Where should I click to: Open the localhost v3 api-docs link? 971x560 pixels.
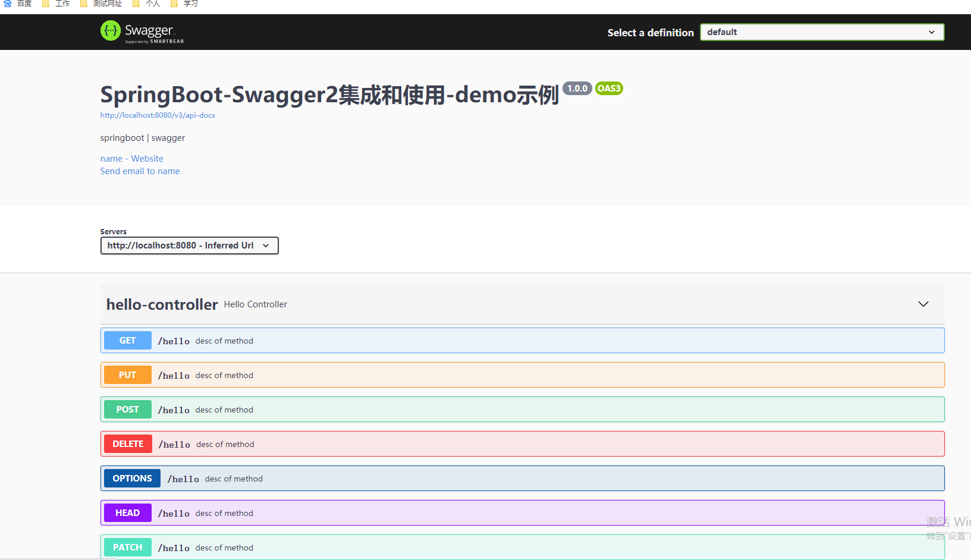point(158,115)
